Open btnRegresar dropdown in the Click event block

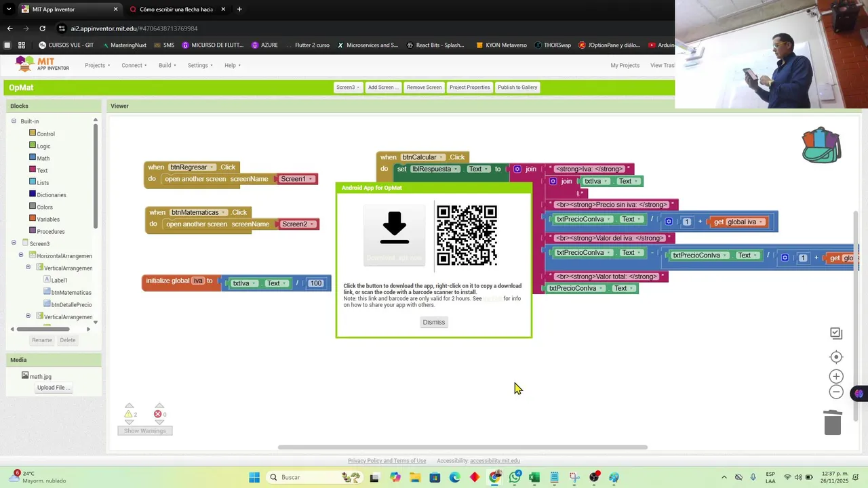[192, 167]
